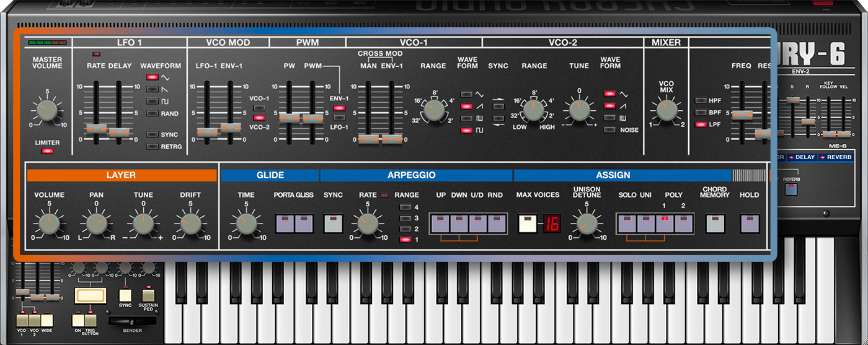This screenshot has height=345, width=868.
Task: Click the VCO MIX knob
Action: (x=666, y=110)
